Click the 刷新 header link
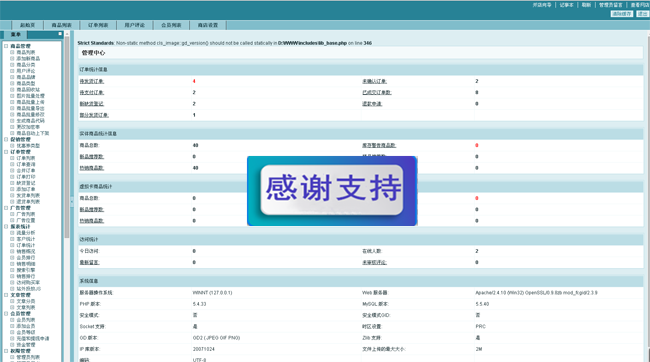The image size is (650, 362). 586,5
